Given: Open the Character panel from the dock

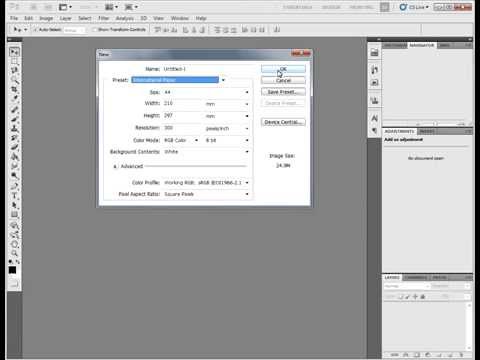Looking at the screenshot, I should 374,118.
